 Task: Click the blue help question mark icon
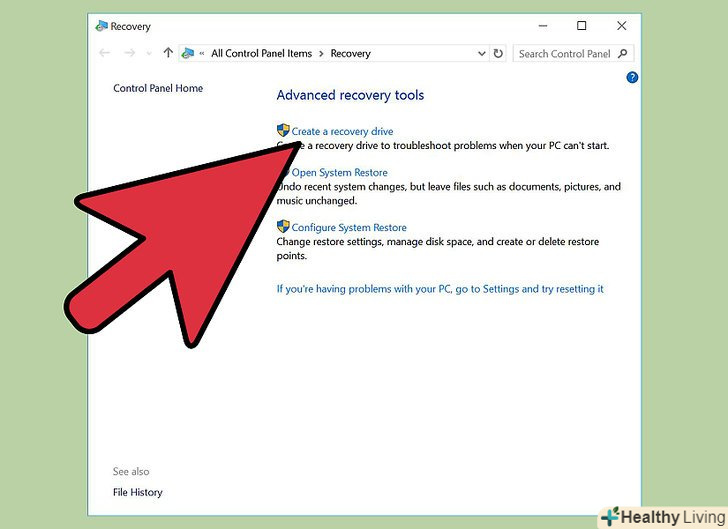click(632, 77)
